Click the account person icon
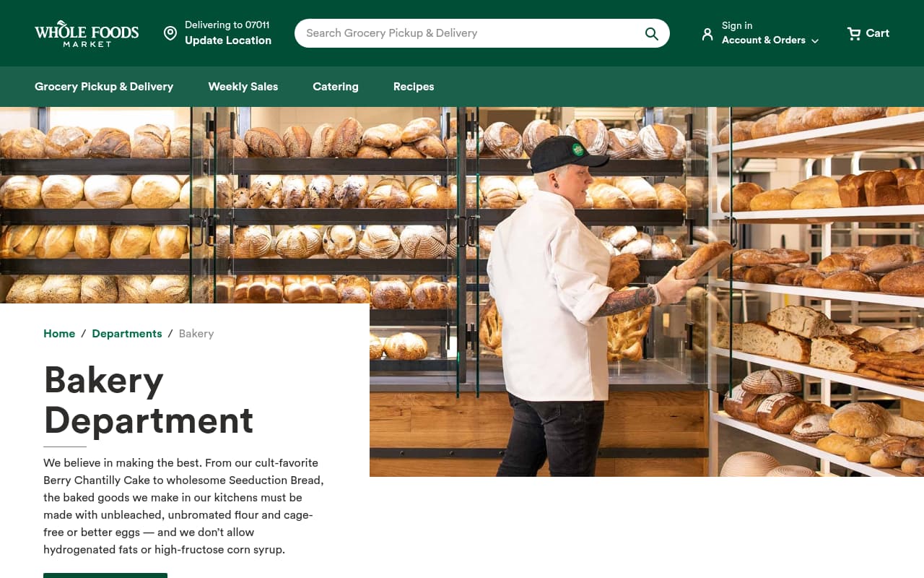The height and width of the screenshot is (578, 924). [707, 33]
